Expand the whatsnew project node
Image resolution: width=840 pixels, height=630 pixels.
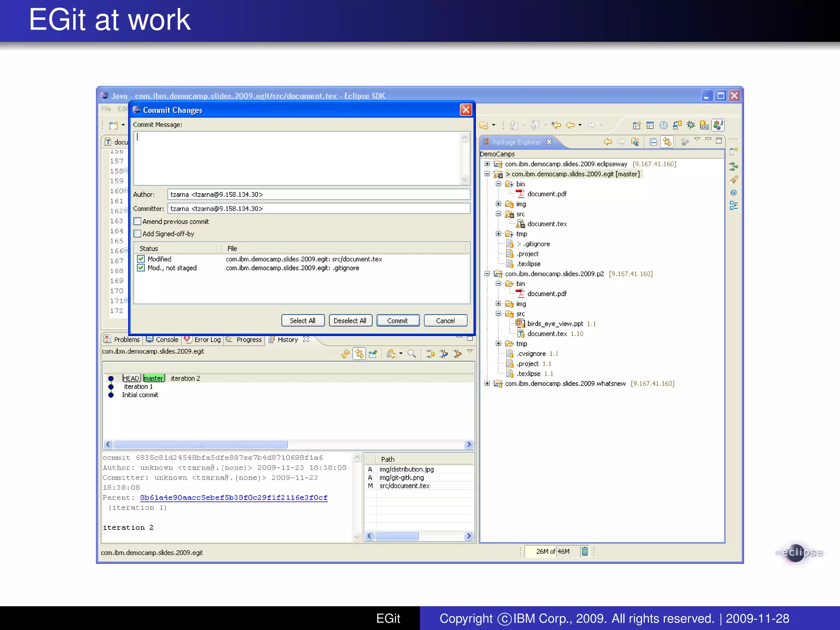[487, 383]
